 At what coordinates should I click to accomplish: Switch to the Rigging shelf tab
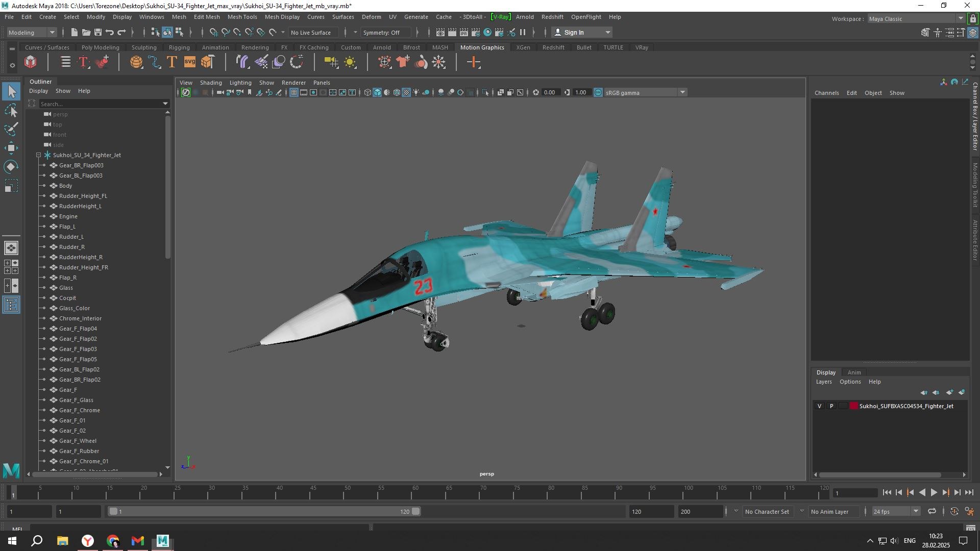[x=179, y=47]
